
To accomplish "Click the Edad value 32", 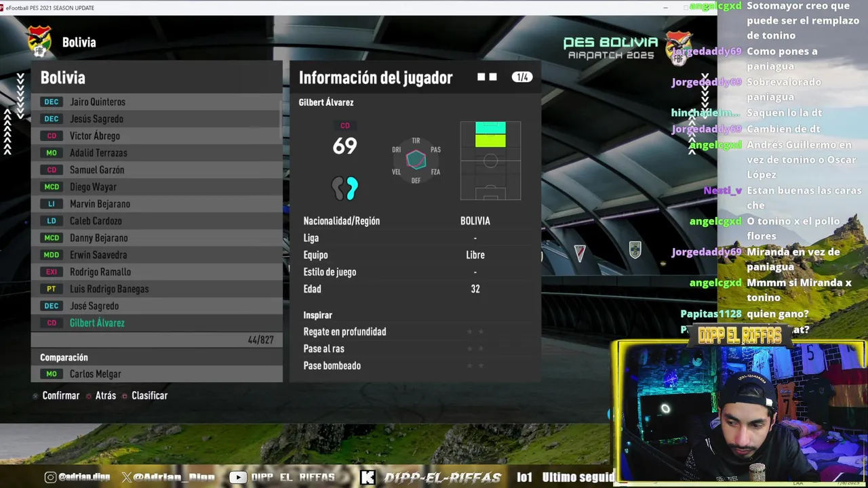I will tap(475, 289).
